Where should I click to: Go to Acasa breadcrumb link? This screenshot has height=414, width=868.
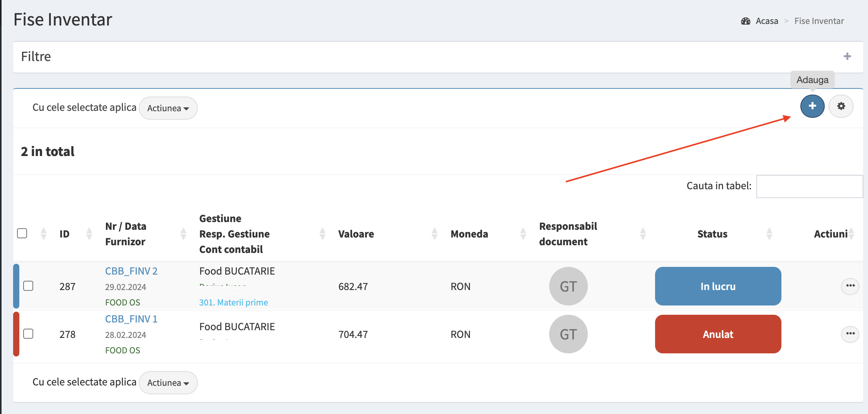[x=767, y=21]
